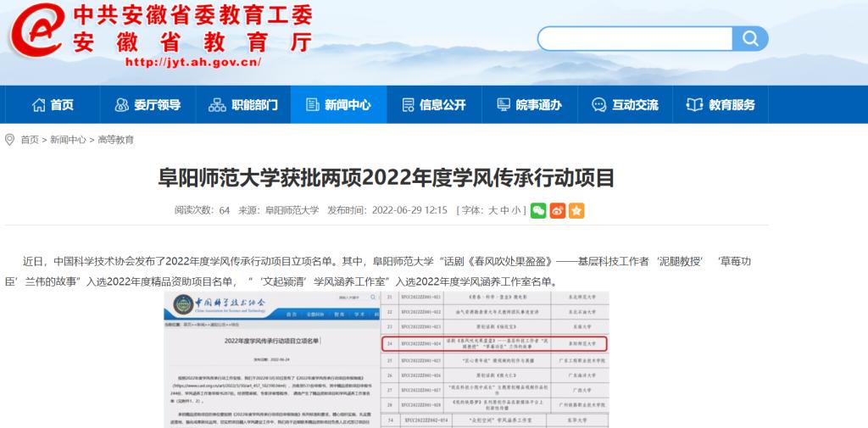The height and width of the screenshot is (428, 868).
Task: Open 信息公开 navigation tab
Action: click(x=433, y=105)
